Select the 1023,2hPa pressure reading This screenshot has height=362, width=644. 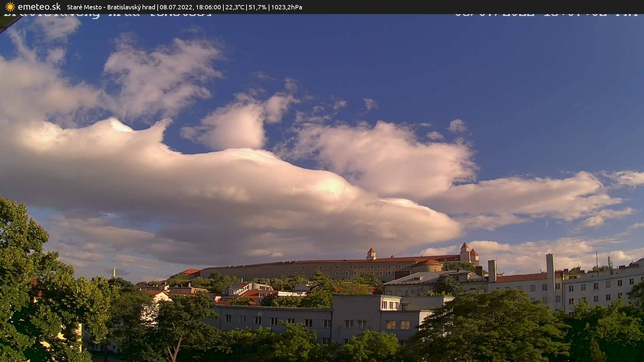[286, 7]
